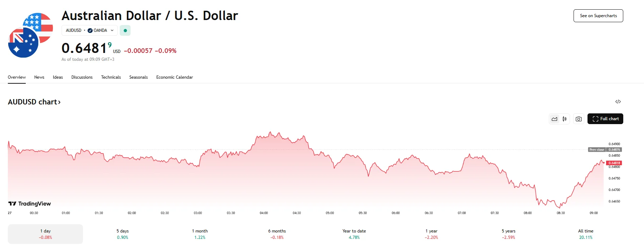Open the Full chart button
The width and height of the screenshot is (644, 250).
coord(605,119)
